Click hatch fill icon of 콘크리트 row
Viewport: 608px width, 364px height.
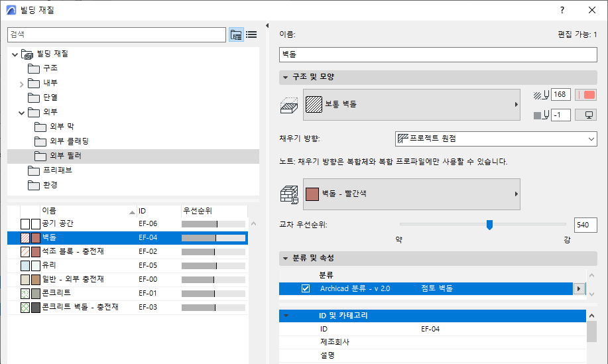pos(25,294)
